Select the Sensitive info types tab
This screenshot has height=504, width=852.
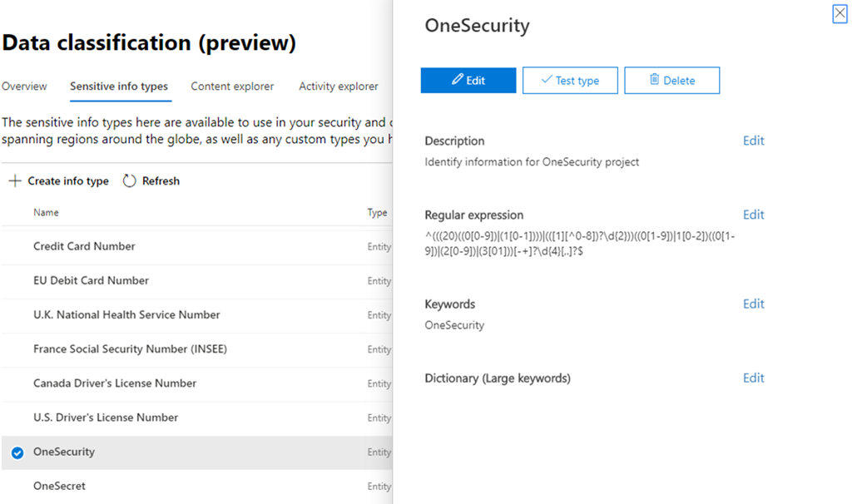click(x=119, y=86)
